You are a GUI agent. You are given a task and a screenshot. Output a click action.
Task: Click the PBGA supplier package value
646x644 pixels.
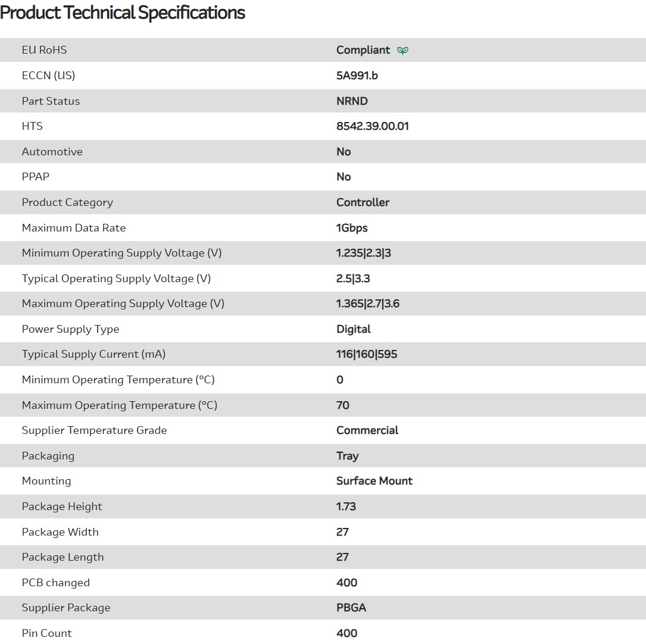[351, 608]
